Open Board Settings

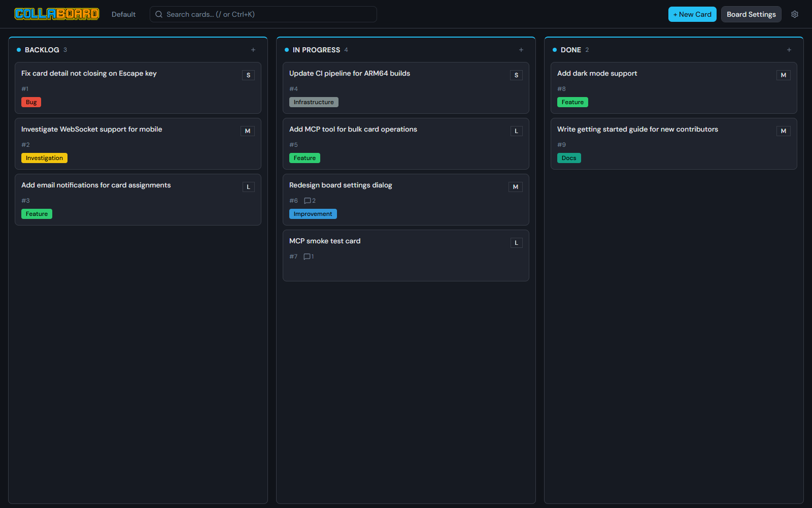(x=751, y=14)
